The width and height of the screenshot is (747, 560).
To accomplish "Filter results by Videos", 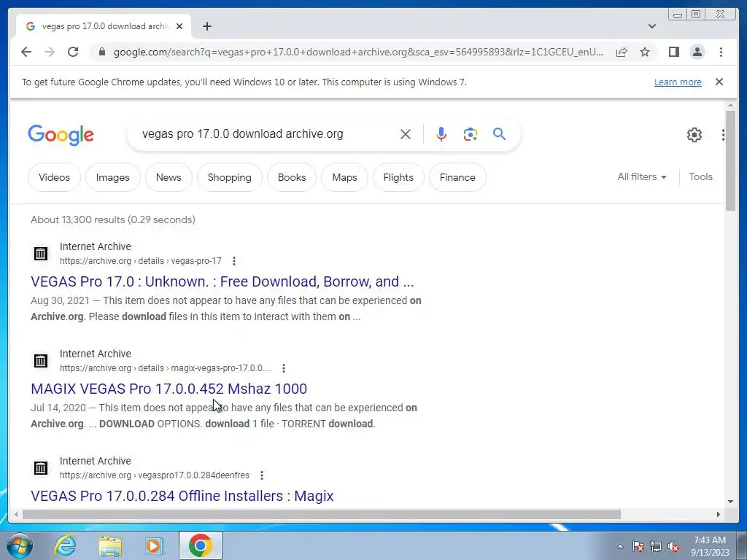I will 54,177.
